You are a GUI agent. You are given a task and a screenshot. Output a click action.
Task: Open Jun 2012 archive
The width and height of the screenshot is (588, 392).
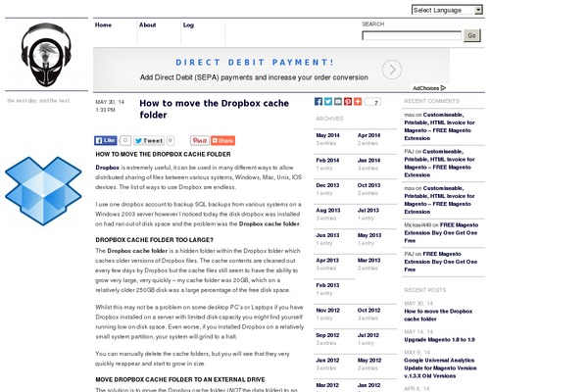point(327,360)
